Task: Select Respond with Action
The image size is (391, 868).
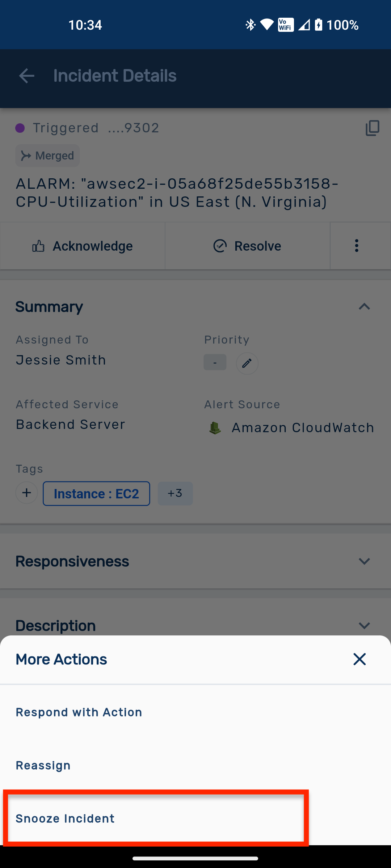Action: point(79,712)
